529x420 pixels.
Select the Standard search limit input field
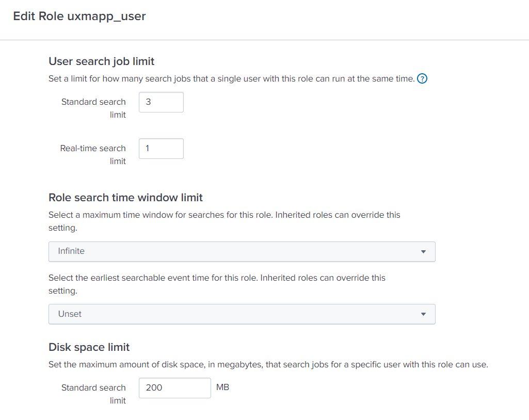161,102
